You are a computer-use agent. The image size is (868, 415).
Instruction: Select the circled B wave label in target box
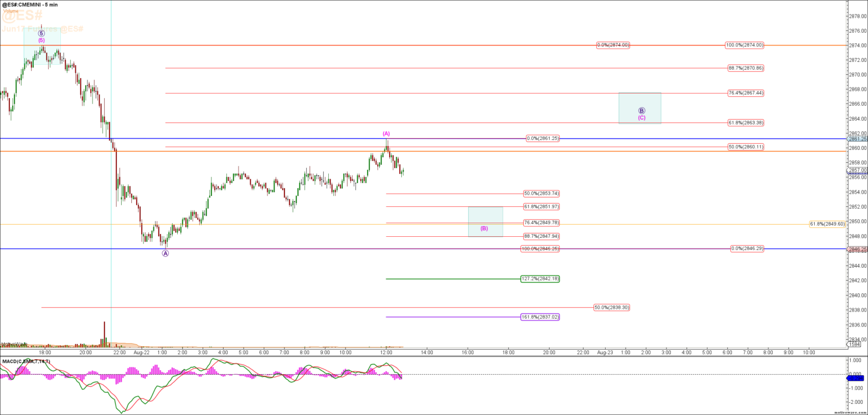[x=642, y=111]
